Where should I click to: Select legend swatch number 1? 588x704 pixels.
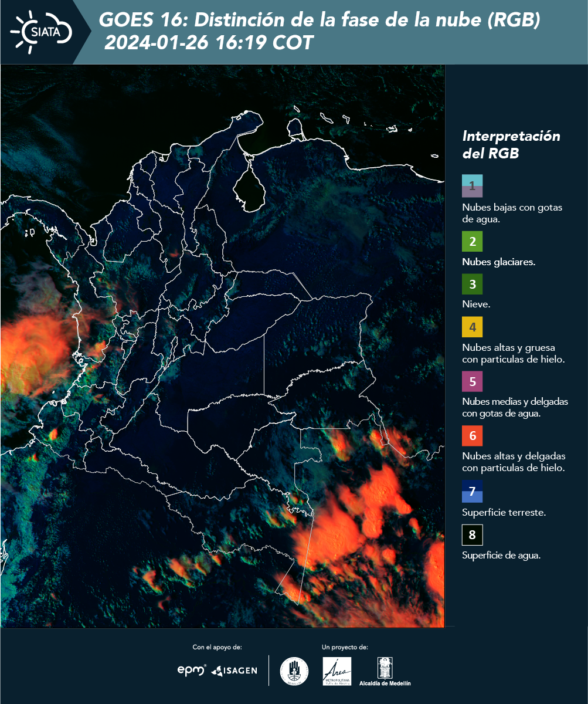[x=472, y=185]
